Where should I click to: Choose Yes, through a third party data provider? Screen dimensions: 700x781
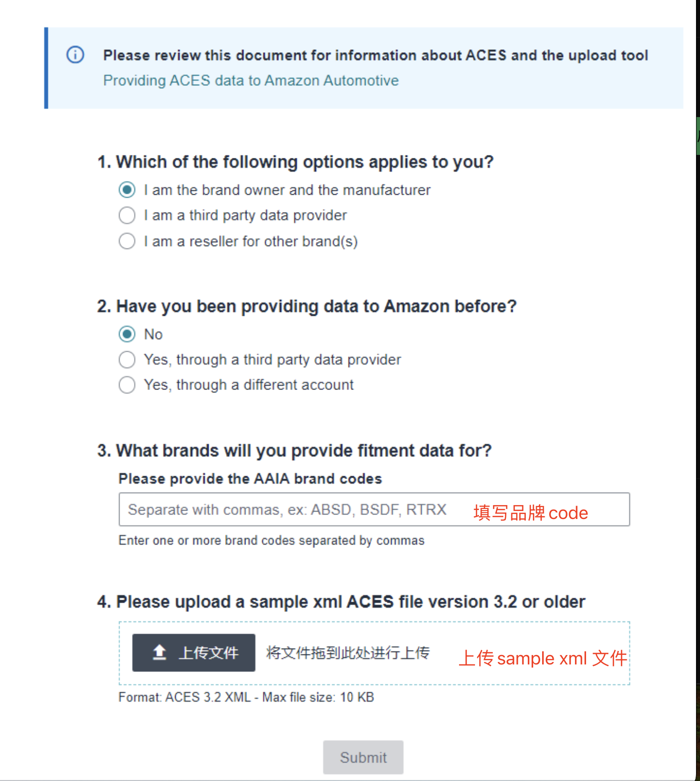(127, 360)
